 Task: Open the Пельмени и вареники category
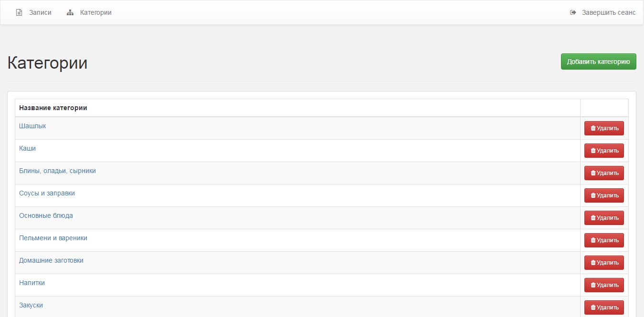coord(53,238)
